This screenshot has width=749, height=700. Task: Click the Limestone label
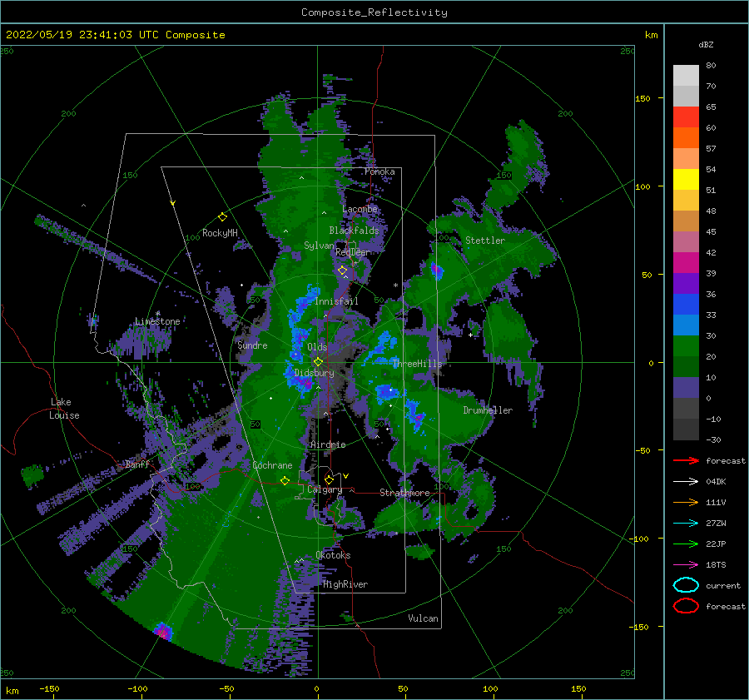click(x=157, y=321)
